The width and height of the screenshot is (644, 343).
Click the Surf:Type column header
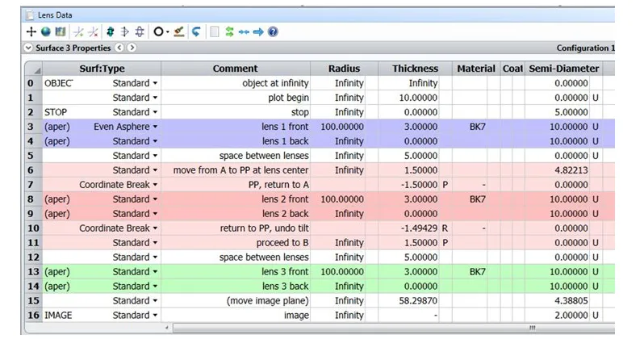point(102,69)
